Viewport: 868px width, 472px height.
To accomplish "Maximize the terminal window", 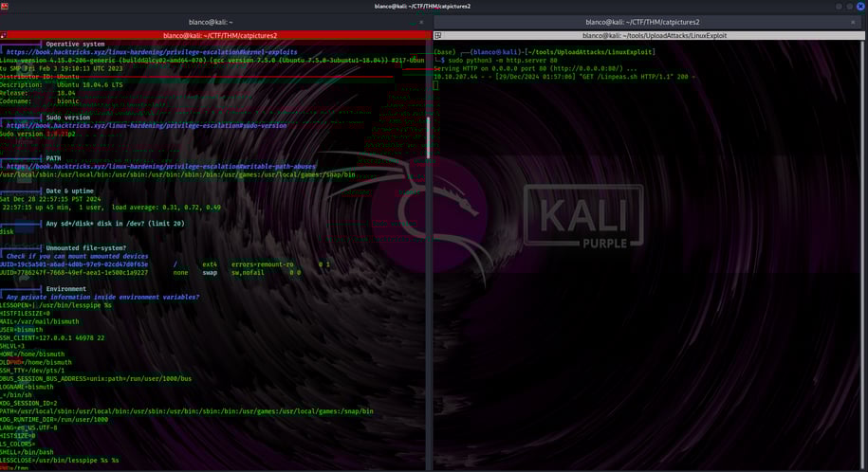I will pyautogui.click(x=850, y=6).
